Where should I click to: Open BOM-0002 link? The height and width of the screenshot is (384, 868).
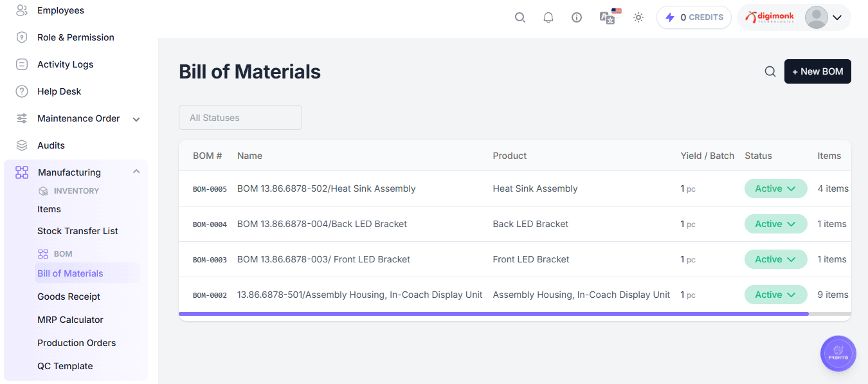(x=210, y=295)
